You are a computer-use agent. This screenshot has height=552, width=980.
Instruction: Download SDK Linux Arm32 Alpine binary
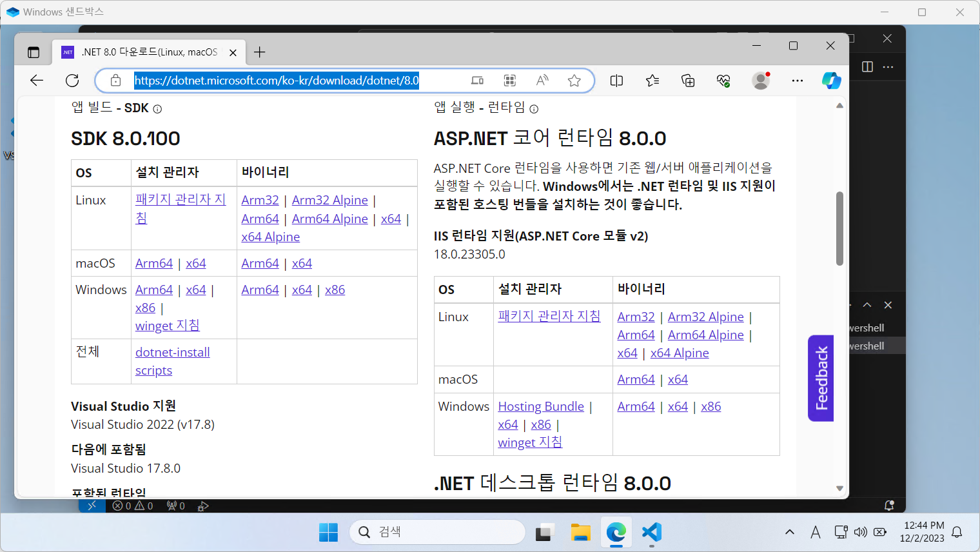pyautogui.click(x=330, y=201)
